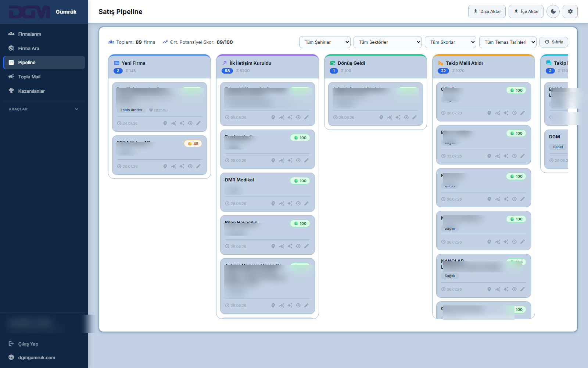The width and height of the screenshot is (588, 368).
Task: Open history icon on the kablo üretim card
Action: (x=190, y=123)
